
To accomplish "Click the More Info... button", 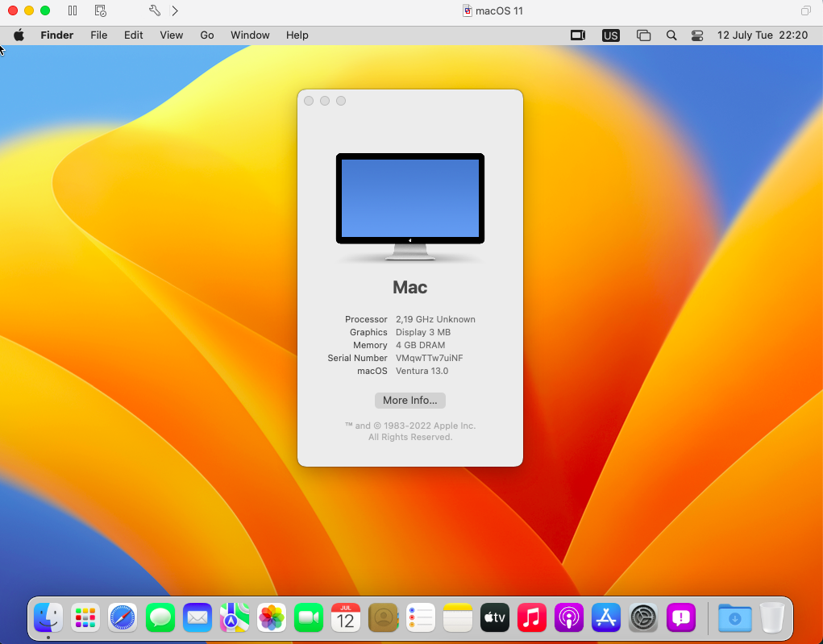I will (x=409, y=400).
